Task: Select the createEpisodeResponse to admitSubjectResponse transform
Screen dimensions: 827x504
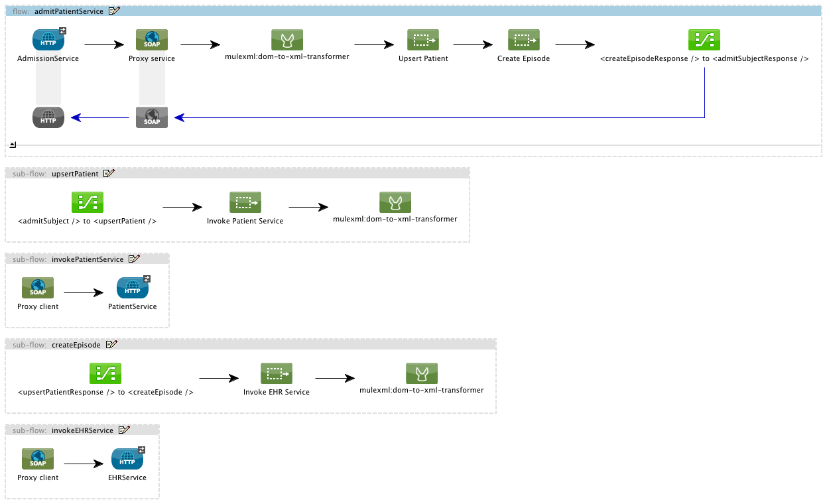Action: click(704, 39)
